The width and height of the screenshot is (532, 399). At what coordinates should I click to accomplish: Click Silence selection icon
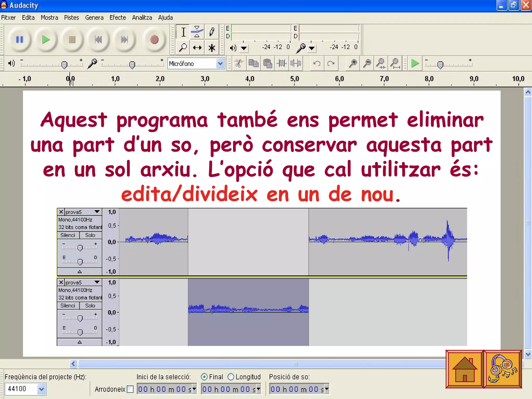[x=296, y=63]
